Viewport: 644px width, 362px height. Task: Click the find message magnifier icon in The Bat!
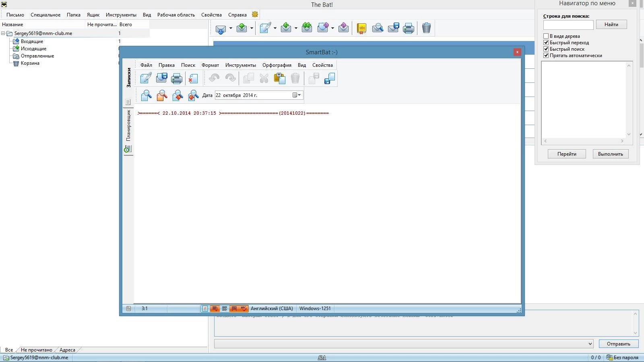[378, 28]
